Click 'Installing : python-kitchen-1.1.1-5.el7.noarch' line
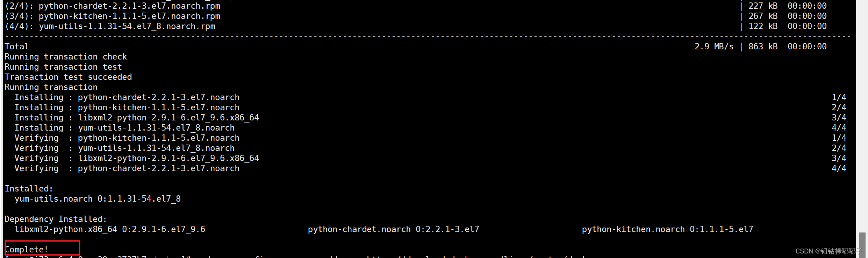868x258 pixels. [x=127, y=107]
